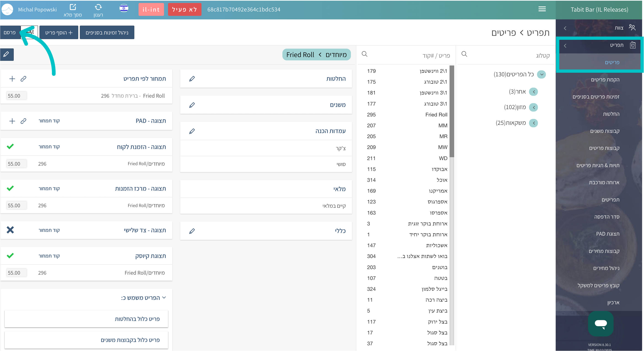Viewport: 644px width, 351px height.
Task: Click the מיוחדים breadcrumb link
Action: [336, 55]
